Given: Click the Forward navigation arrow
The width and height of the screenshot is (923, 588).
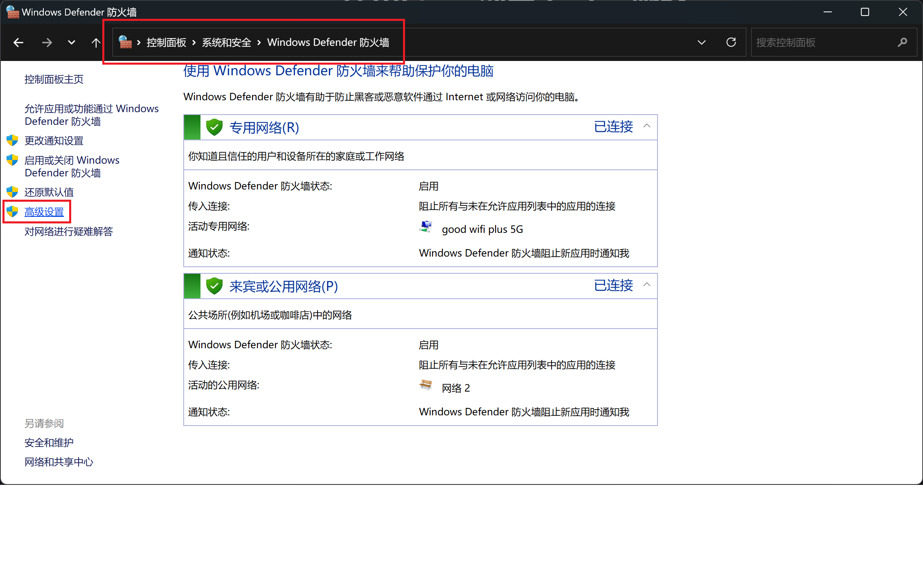Looking at the screenshot, I should point(47,43).
